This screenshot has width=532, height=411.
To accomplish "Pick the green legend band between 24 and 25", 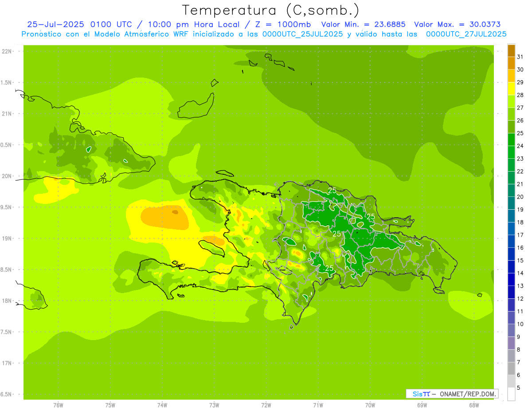I will (x=511, y=139).
